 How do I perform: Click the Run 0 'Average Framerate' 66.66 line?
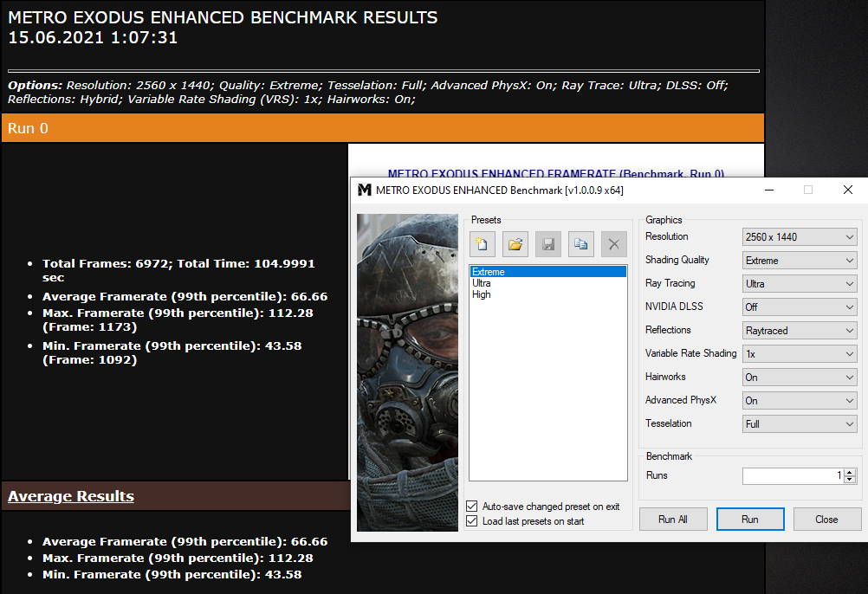185,296
